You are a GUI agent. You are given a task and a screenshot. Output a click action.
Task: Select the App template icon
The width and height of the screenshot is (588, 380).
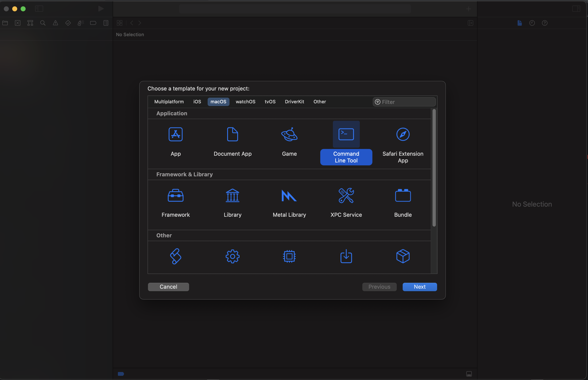click(x=175, y=134)
